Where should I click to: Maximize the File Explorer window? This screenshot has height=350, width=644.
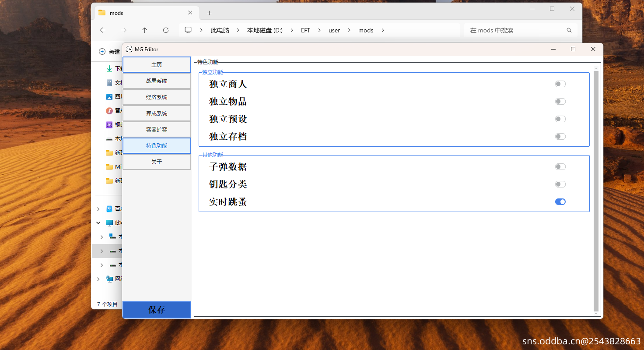click(552, 9)
